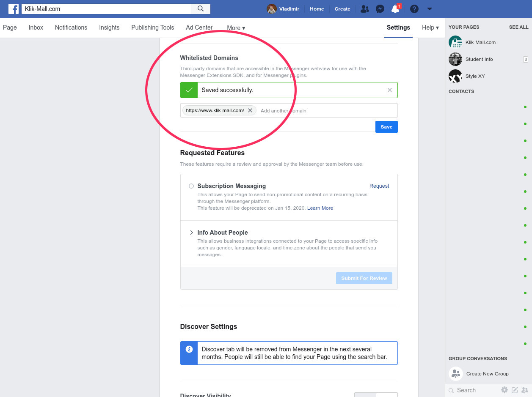This screenshot has width=532, height=397.
Task: Expand the Info About People section
Action: [191, 233]
